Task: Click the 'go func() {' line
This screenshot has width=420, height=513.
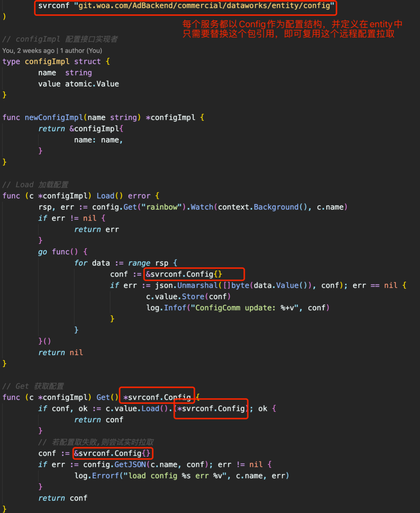Action: point(63,252)
